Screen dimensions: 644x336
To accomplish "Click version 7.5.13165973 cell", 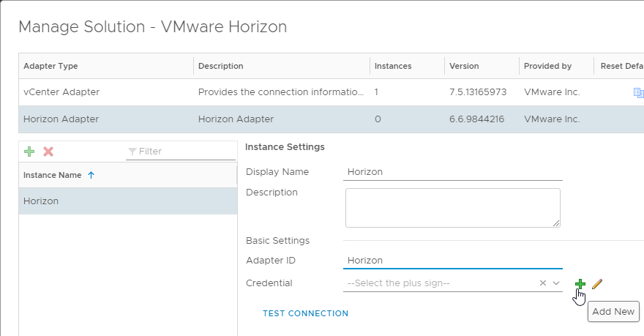I will 478,92.
